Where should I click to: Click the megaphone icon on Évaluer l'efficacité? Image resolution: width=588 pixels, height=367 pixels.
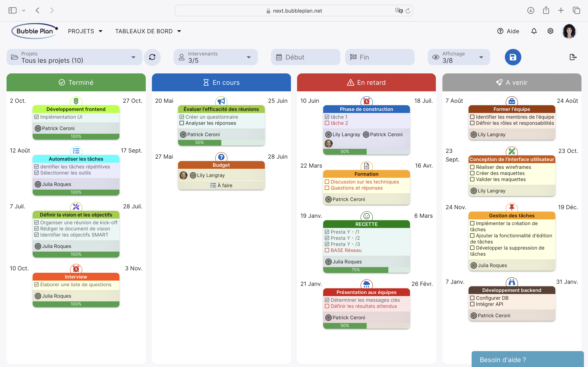(x=221, y=101)
